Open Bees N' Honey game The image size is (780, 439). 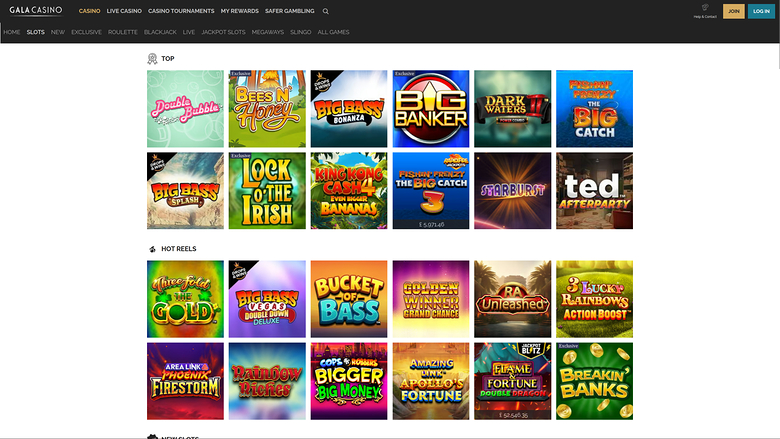point(267,108)
